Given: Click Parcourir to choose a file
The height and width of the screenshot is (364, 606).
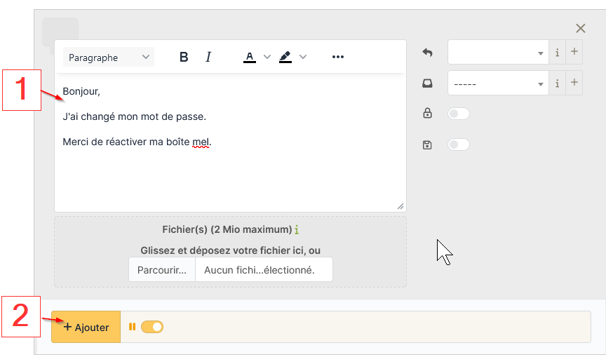Looking at the screenshot, I should (162, 269).
